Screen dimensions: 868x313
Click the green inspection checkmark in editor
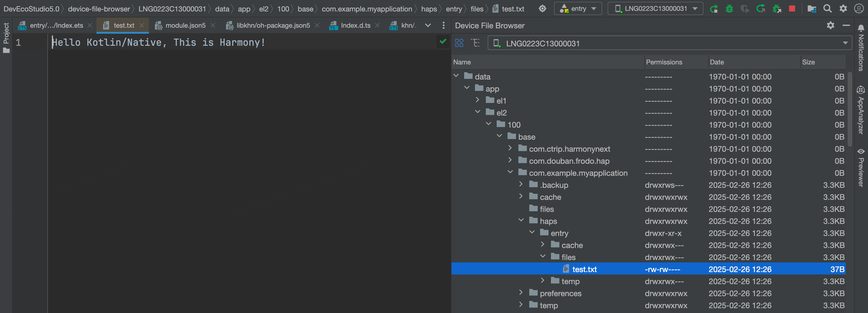click(x=443, y=42)
